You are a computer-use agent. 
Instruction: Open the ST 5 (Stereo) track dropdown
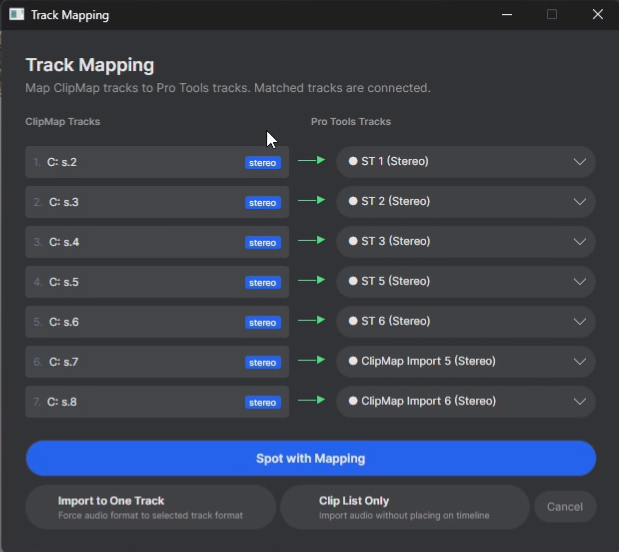(x=466, y=282)
